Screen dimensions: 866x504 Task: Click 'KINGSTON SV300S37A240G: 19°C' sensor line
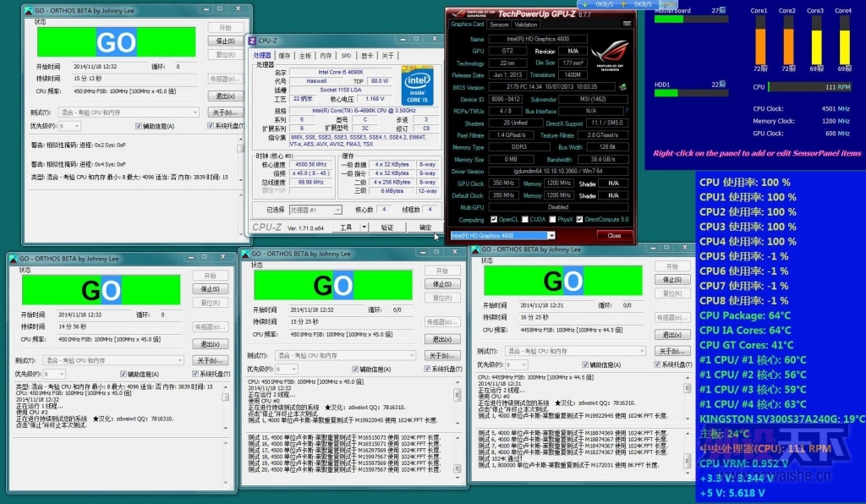point(782,419)
